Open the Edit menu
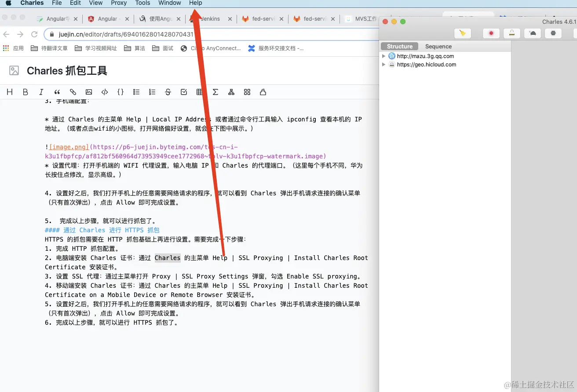The image size is (577, 392). coord(75,3)
